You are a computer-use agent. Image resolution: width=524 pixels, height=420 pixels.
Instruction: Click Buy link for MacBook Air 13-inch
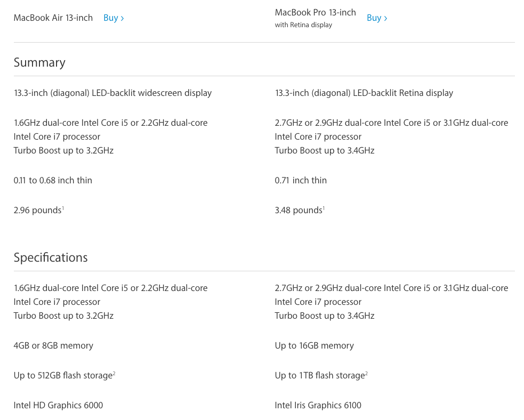[113, 18]
